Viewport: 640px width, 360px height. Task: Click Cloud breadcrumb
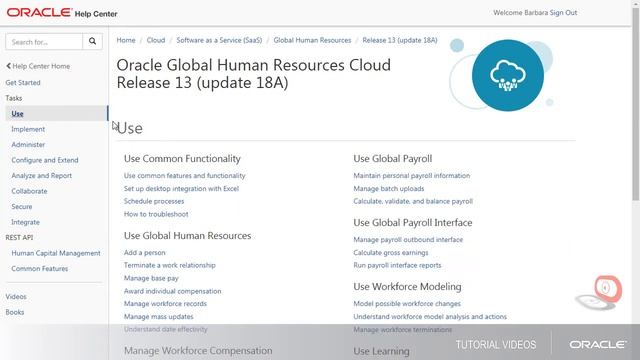click(156, 40)
